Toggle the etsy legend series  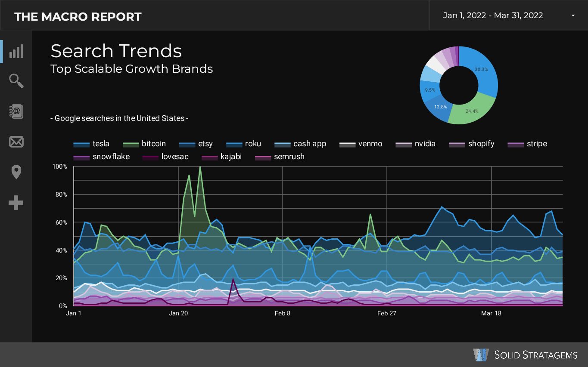click(196, 144)
